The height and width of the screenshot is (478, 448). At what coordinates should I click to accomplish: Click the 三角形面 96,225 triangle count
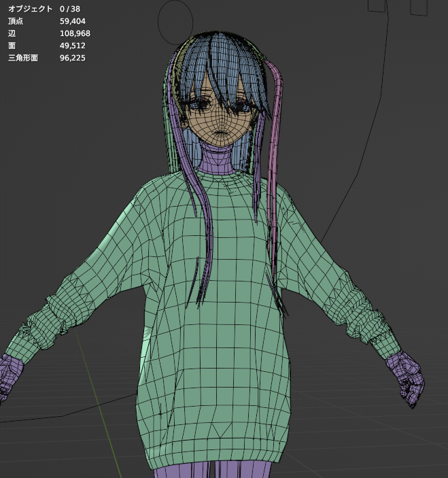[47, 58]
